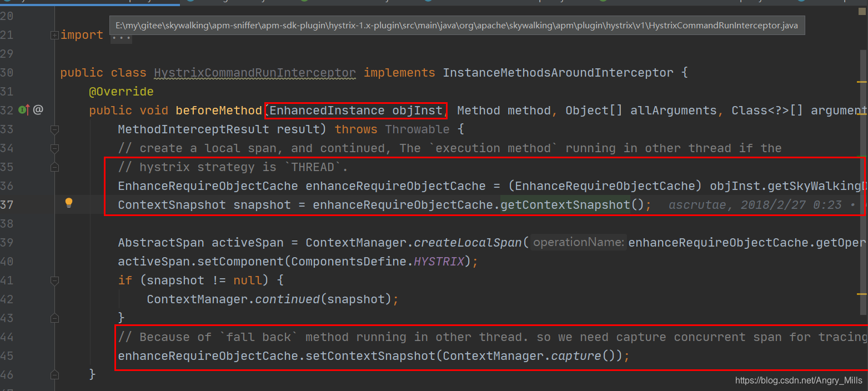Collapse the comment fold marker at line 34
The width and height of the screenshot is (868, 391).
[x=54, y=148]
